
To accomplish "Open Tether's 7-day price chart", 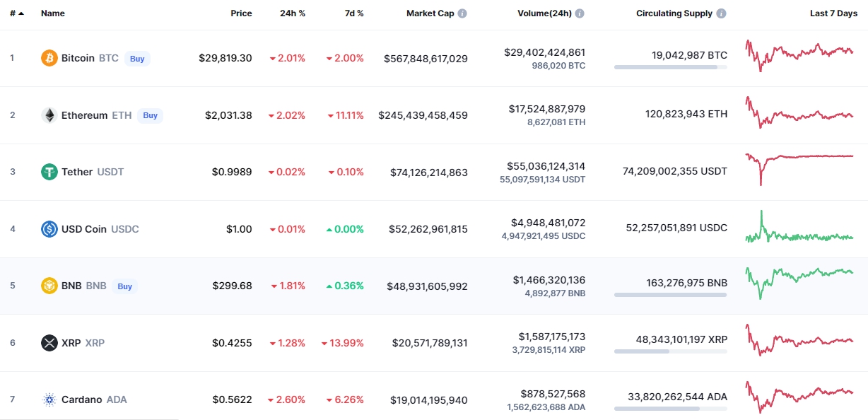I will pos(799,169).
